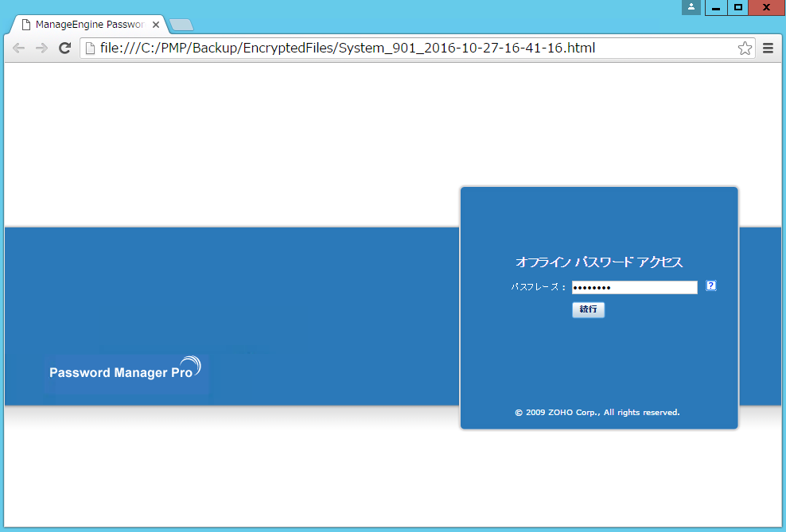
Task: Click the file URL address bar
Action: [x=417, y=48]
